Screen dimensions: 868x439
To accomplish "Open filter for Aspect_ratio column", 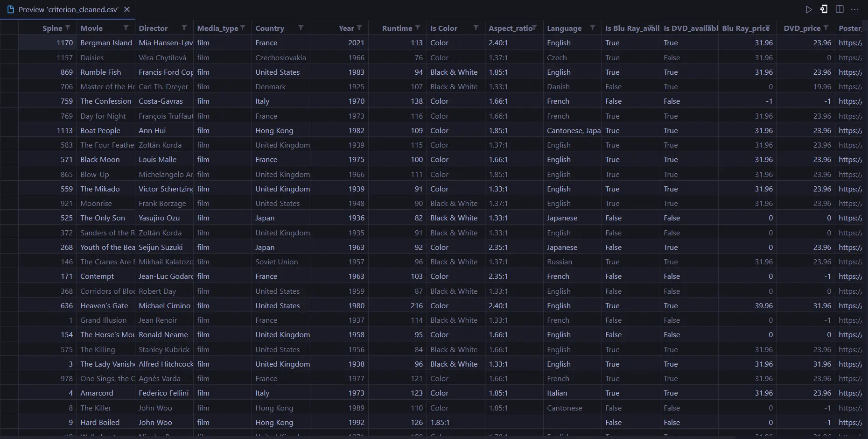I will click(534, 28).
